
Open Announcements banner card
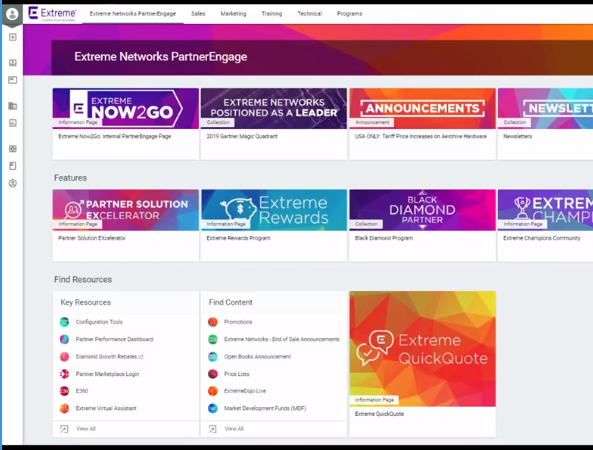pyautogui.click(x=422, y=109)
